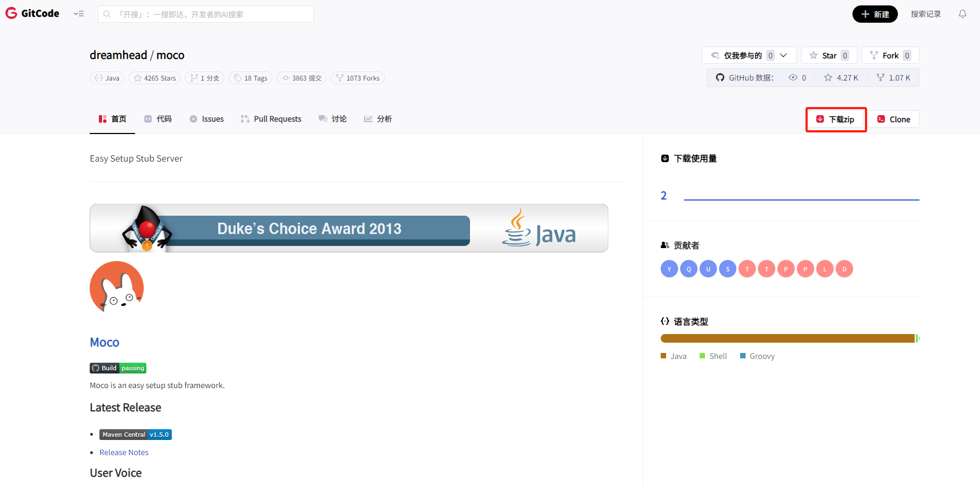
Task: Click the Maven Central v1.5.0 badge
Action: (x=136, y=435)
